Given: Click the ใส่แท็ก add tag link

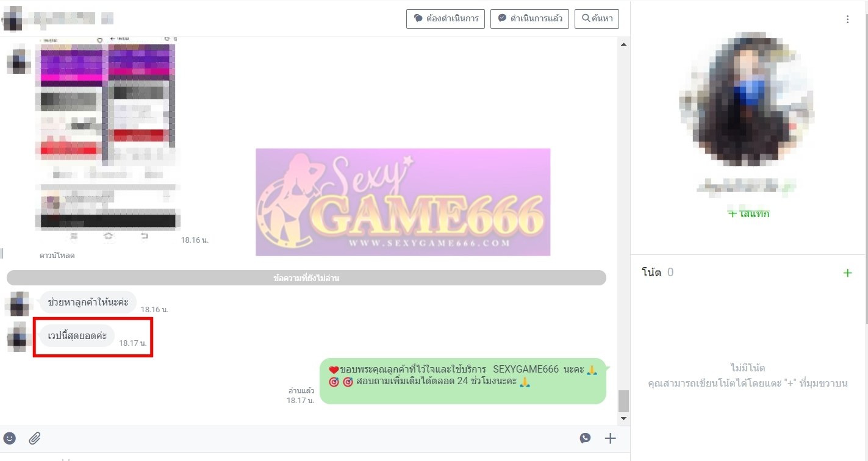Looking at the screenshot, I should 748,213.
